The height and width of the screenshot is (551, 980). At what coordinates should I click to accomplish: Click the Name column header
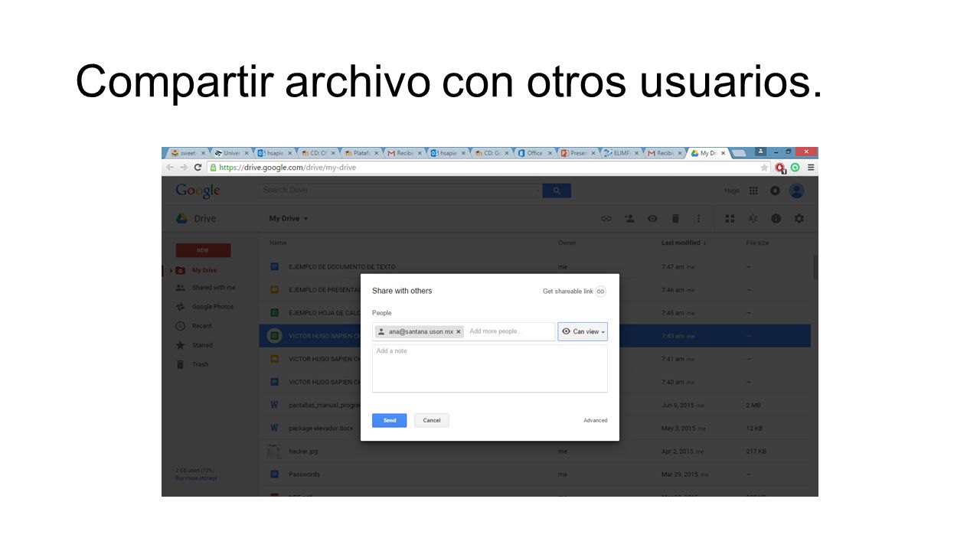[x=278, y=243]
